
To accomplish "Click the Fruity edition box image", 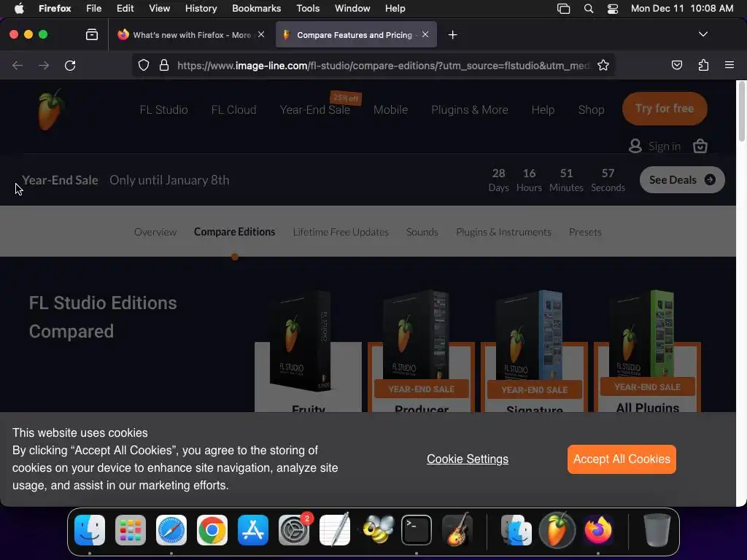I will click(x=301, y=341).
